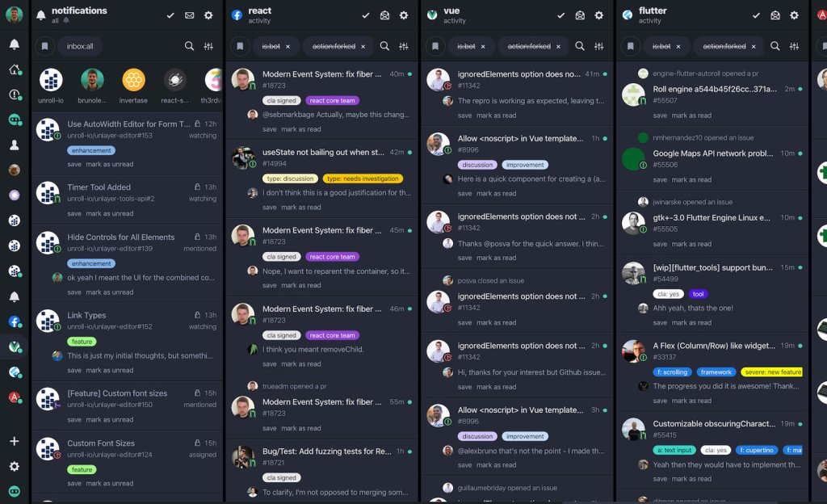Click the envelope icon in notifications header

point(189,15)
